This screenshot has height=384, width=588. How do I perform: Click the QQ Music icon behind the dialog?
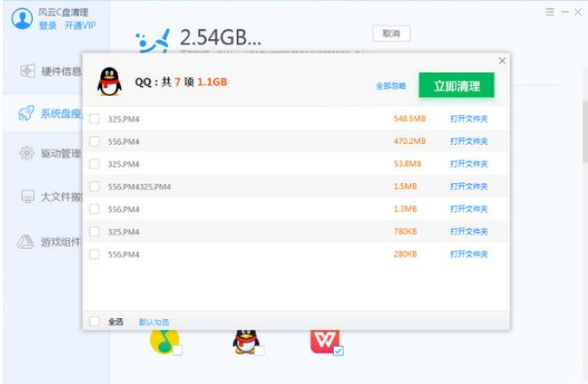(163, 340)
